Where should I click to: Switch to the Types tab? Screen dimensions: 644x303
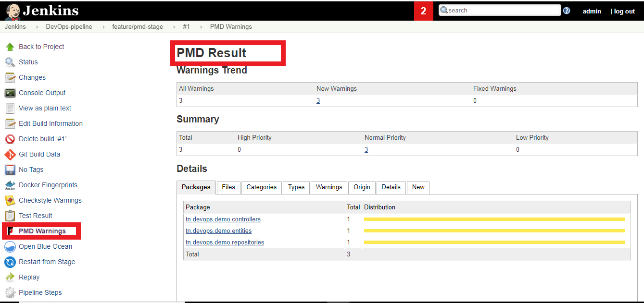tap(296, 187)
